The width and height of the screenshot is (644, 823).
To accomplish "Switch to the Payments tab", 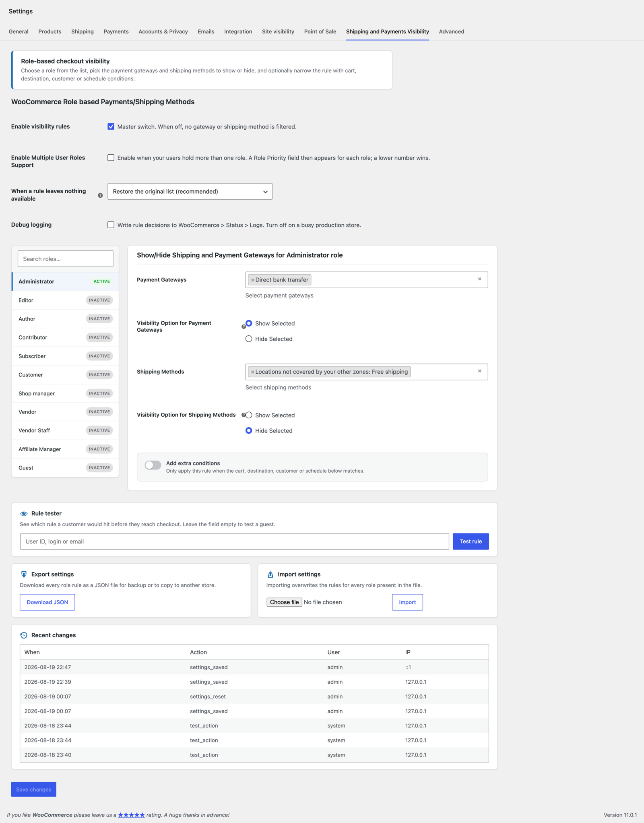I will click(116, 31).
